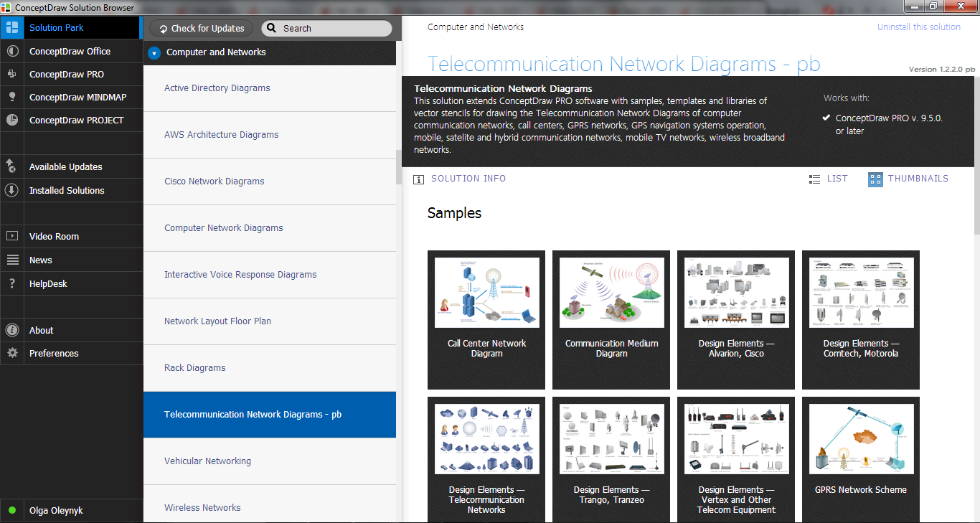Open Design Elements — Comtech, Motorola sample
This screenshot has height=523, width=980.
tap(861, 320)
